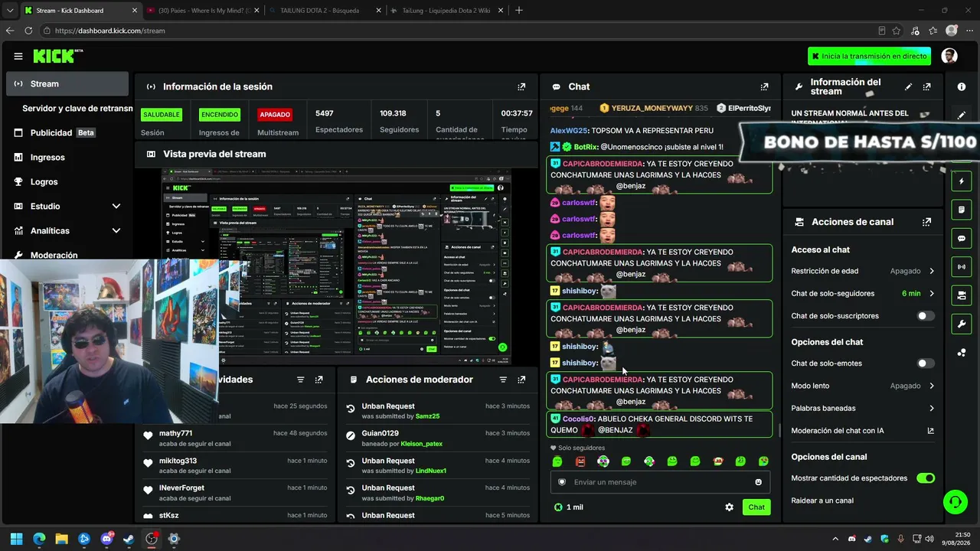Disable Mostrar cantidad de espectadores switch
Image resolution: width=980 pixels, height=551 pixels.
coord(926,478)
